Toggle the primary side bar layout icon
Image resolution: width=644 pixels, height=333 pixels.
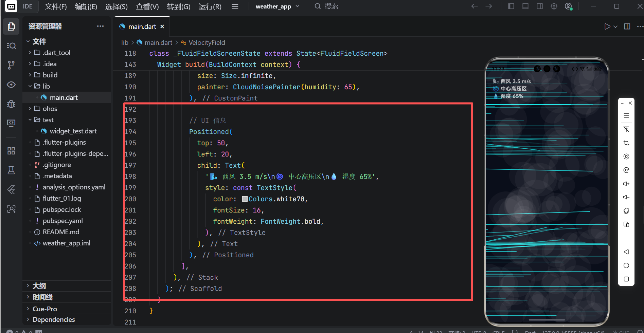(x=511, y=6)
